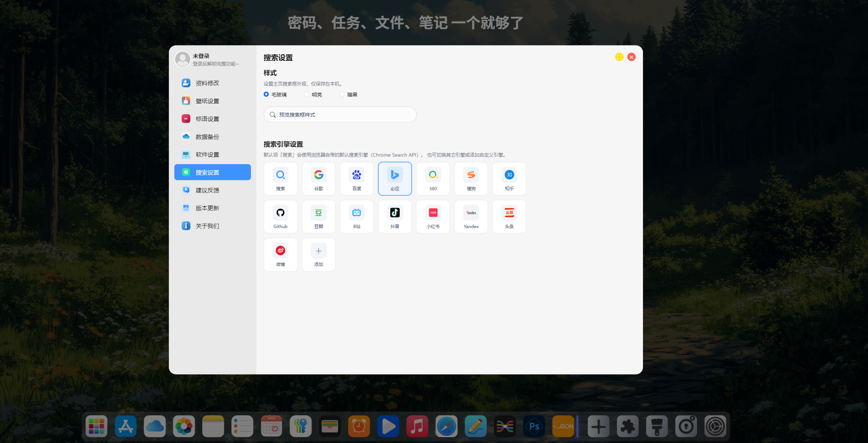Select the 暗黑 style radio button
The width and height of the screenshot is (868, 443).
[x=342, y=94]
